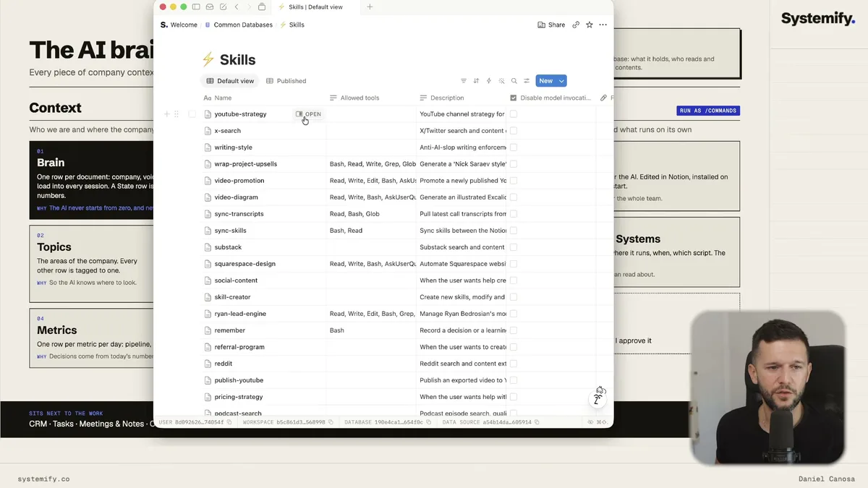Go back with the left arrow

237,7
